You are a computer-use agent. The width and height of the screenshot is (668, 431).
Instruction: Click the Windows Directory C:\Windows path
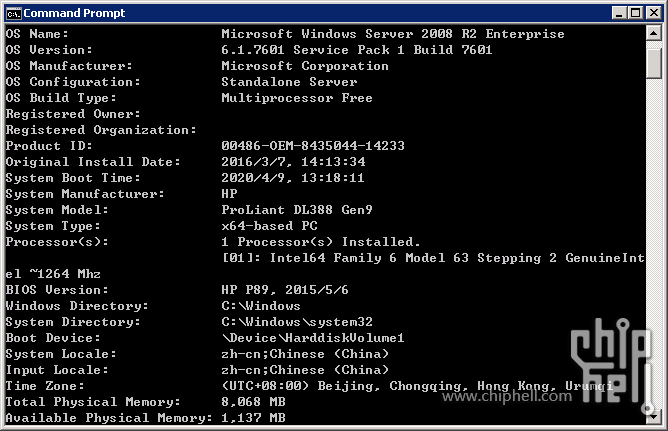tap(261, 306)
